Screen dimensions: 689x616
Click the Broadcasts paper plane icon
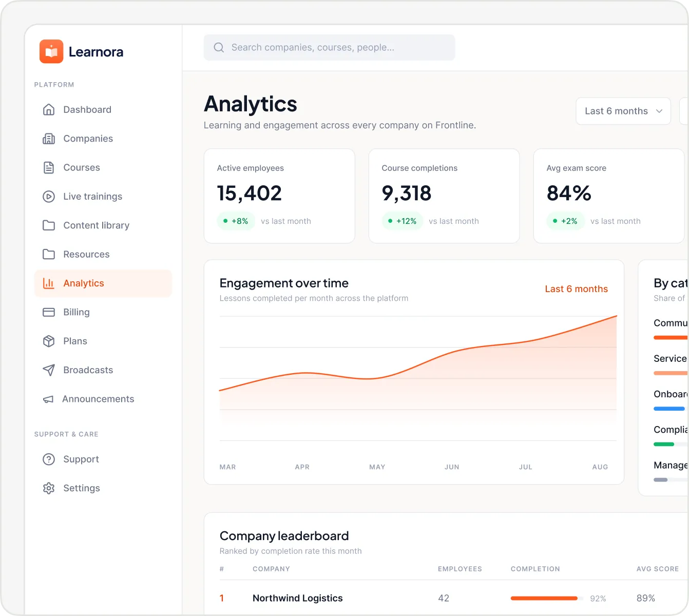click(x=49, y=370)
